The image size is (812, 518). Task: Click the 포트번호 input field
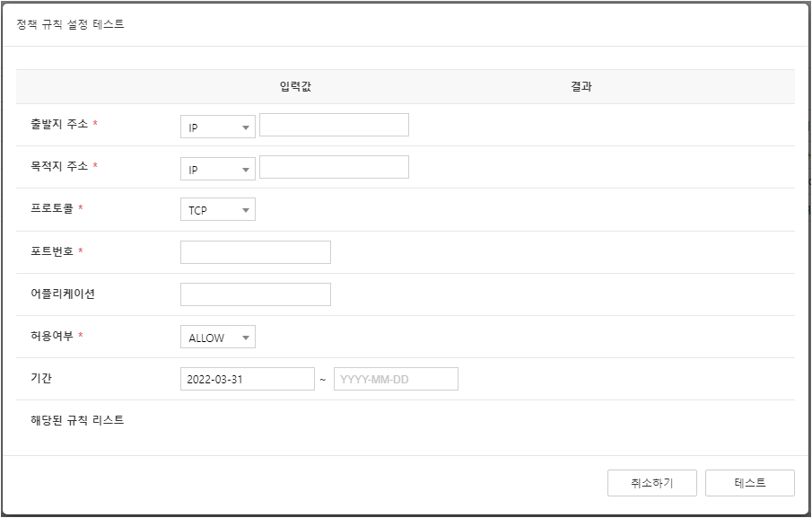[x=256, y=252]
